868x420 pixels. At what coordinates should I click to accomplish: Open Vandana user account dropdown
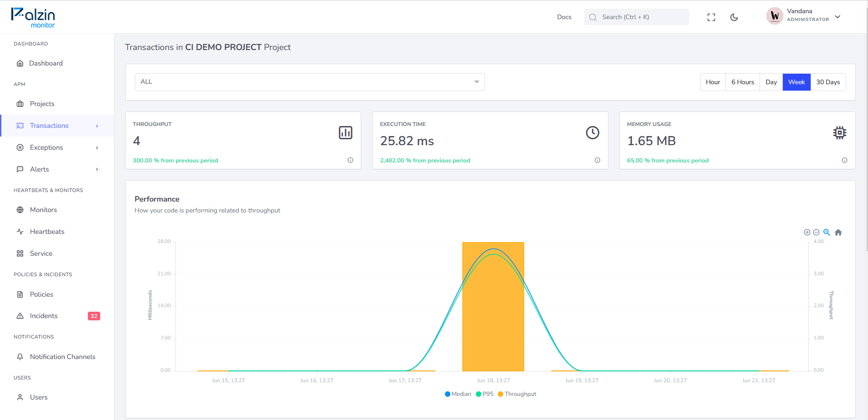pos(804,17)
